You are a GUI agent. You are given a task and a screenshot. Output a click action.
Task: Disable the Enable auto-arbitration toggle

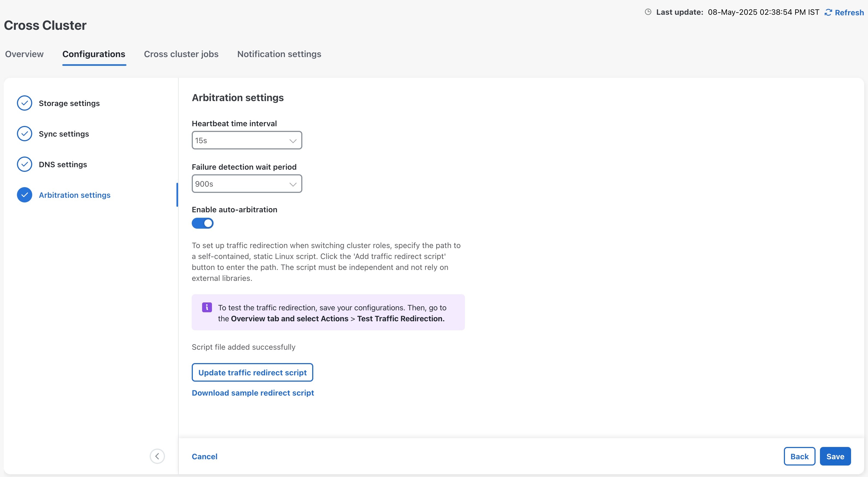[202, 223]
